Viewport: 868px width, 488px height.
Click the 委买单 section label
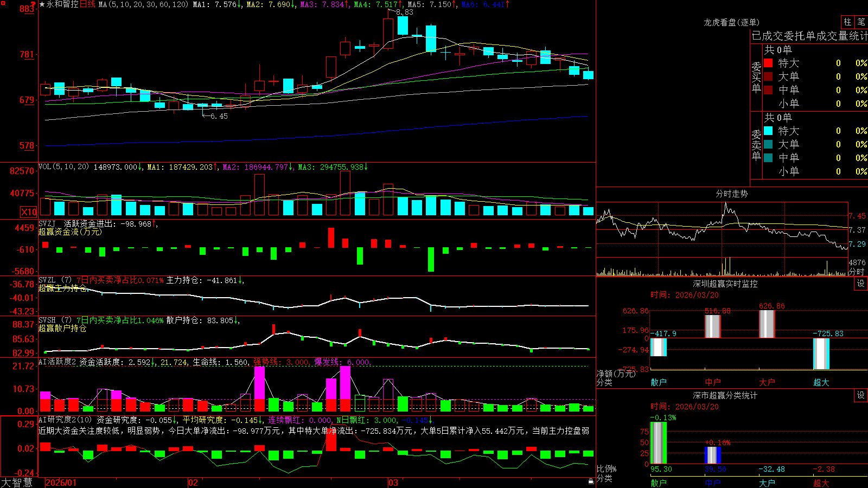click(756, 77)
